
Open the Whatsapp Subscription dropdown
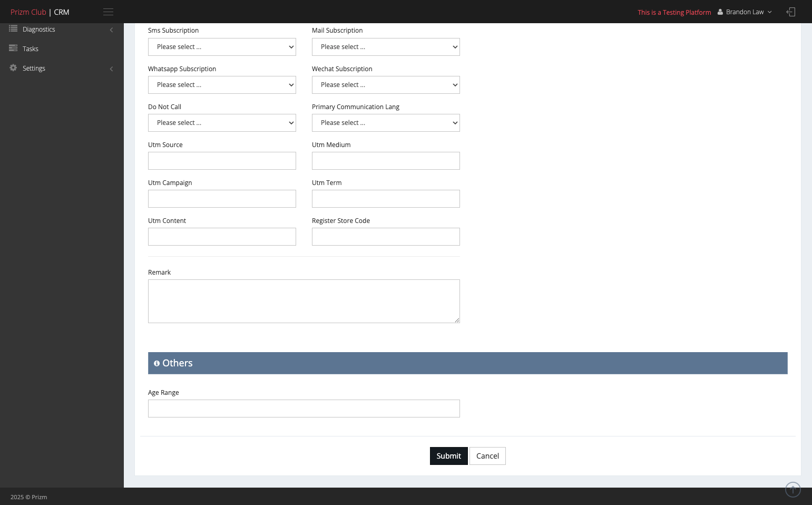(x=222, y=85)
